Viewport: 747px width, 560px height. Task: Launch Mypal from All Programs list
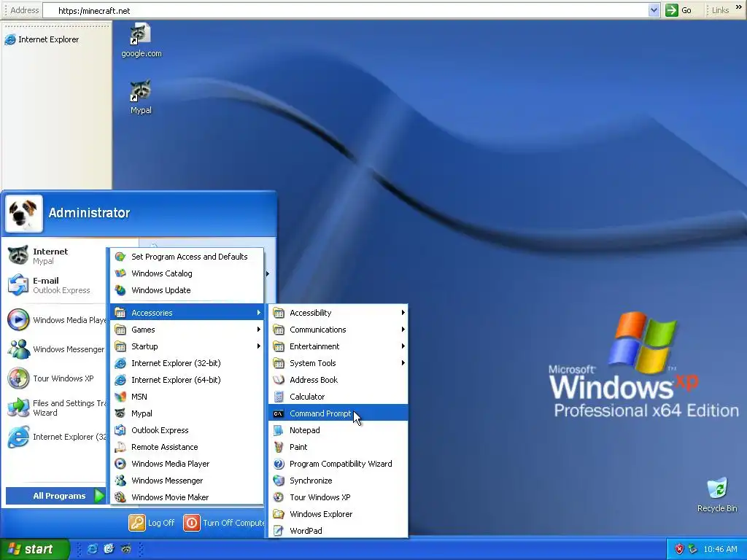point(187,413)
